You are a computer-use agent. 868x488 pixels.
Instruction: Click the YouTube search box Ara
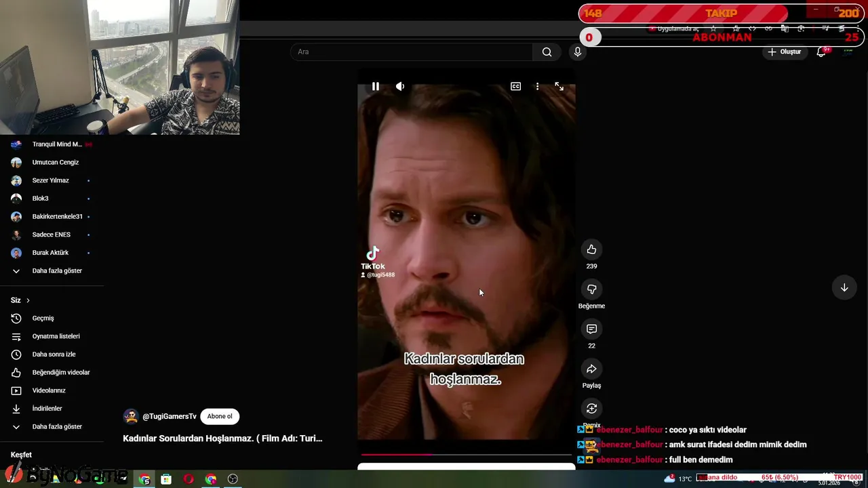[x=412, y=52]
